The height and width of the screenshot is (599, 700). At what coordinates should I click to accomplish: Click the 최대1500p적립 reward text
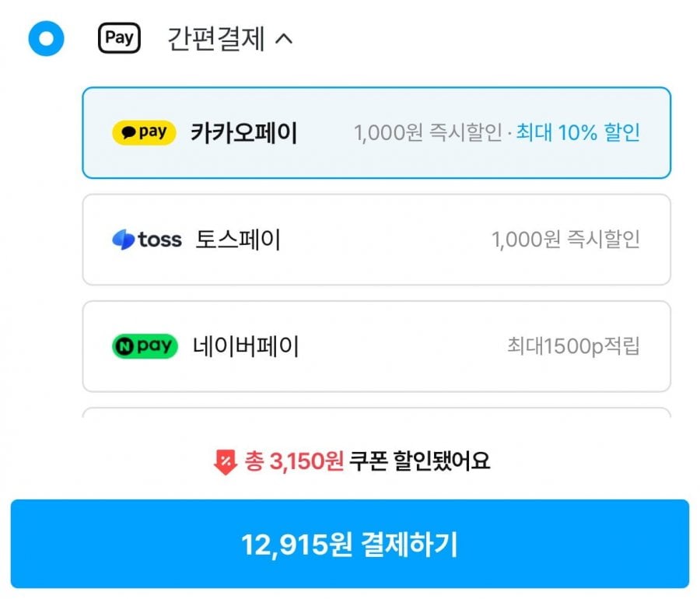573,346
